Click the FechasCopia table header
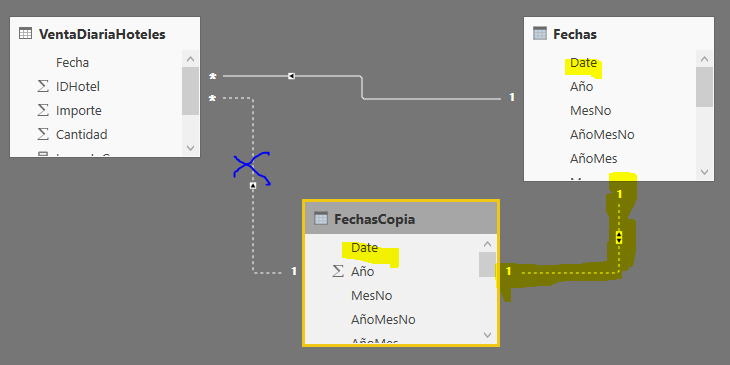The height and width of the screenshot is (365, 730). pyautogui.click(x=401, y=218)
